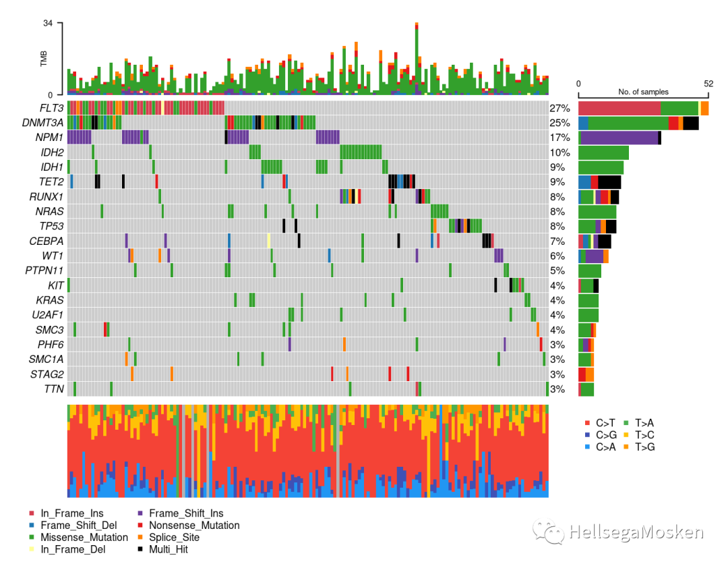Select the DNMT3A gene label
728x566 pixels.
[42, 123]
